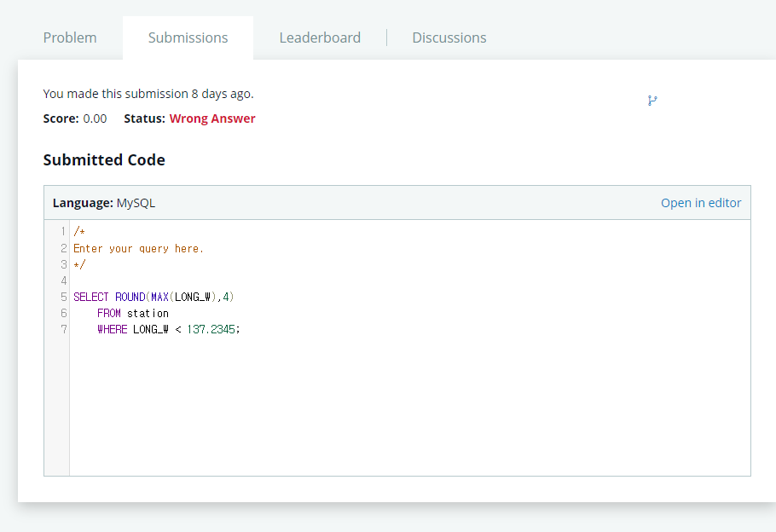Go to the Discussions tab
The height and width of the screenshot is (532, 776).
point(449,38)
